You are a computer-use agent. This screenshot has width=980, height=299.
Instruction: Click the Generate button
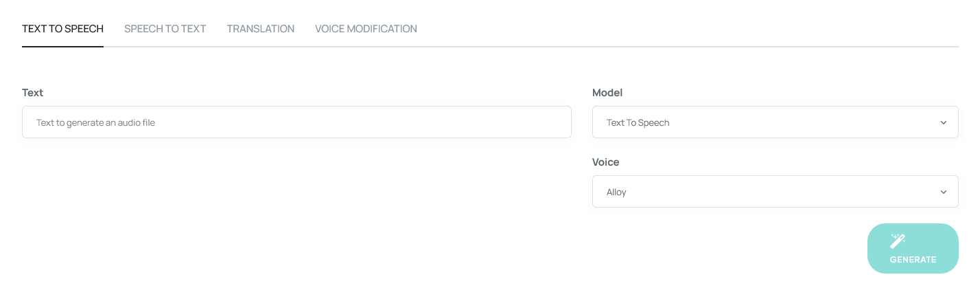(x=913, y=248)
